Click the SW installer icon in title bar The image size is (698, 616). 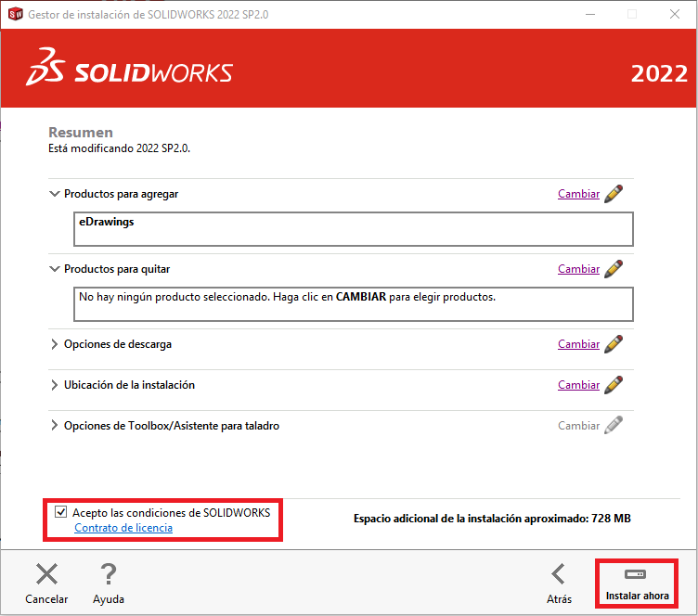[15, 14]
